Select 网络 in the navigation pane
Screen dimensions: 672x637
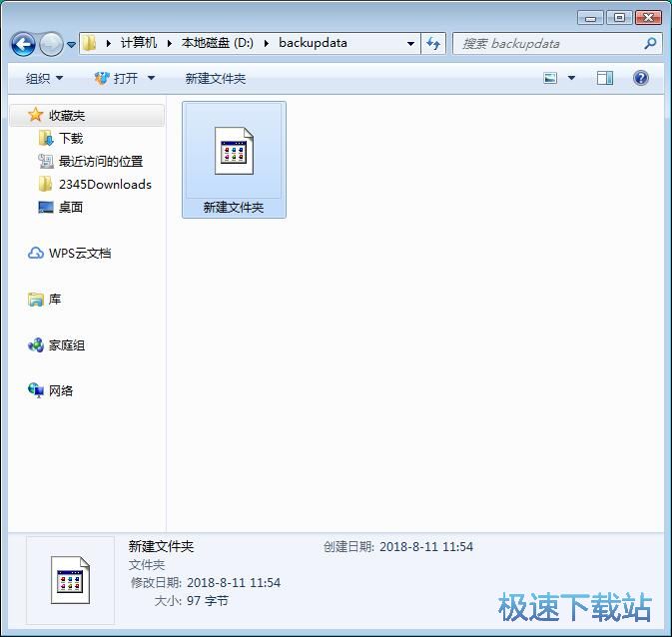coord(61,391)
